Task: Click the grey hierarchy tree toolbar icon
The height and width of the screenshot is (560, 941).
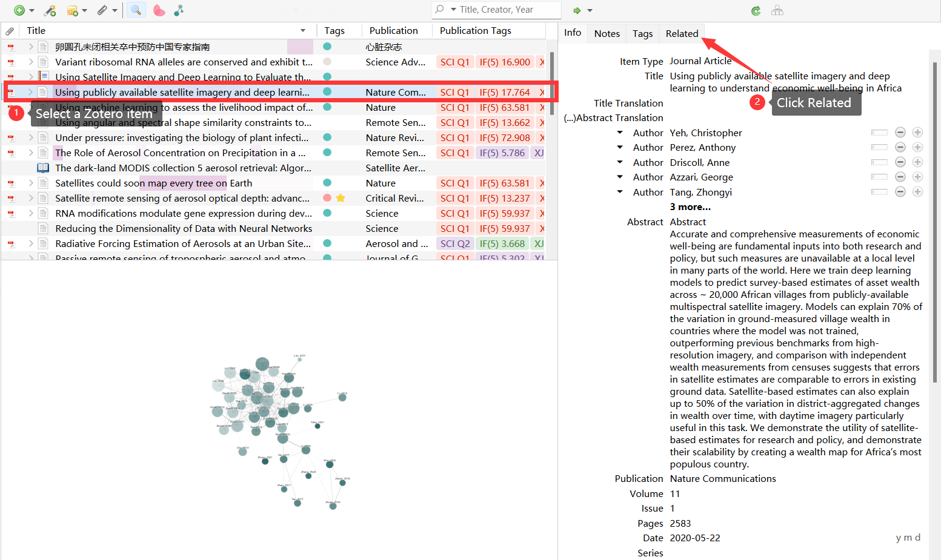Action: 777,10
